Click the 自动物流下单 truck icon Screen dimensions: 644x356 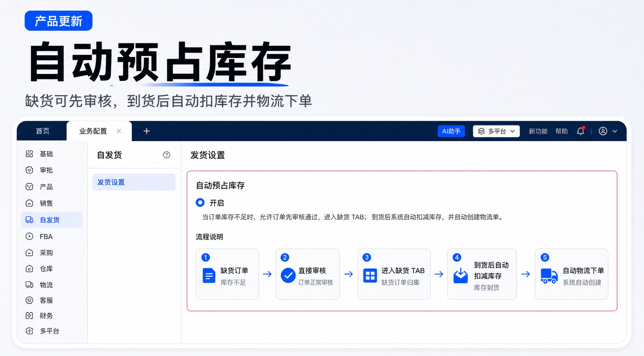point(549,276)
